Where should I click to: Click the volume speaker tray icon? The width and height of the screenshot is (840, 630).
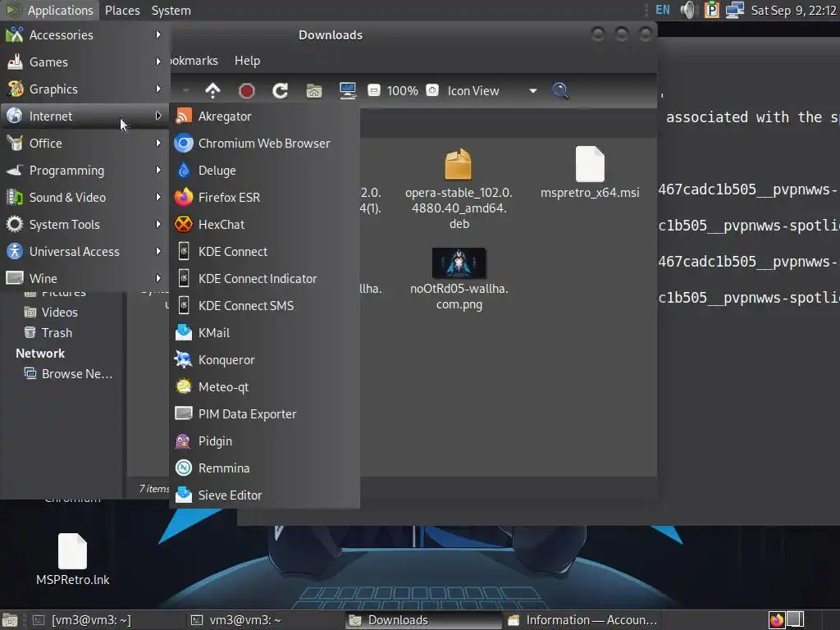coord(688,10)
